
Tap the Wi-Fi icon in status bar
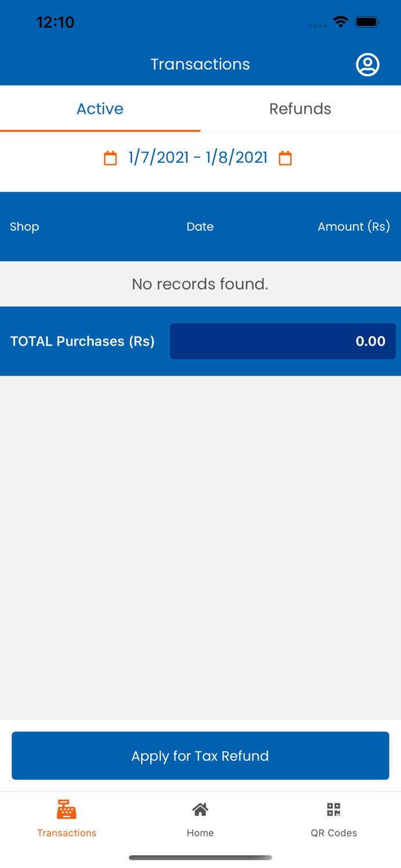pos(340,21)
